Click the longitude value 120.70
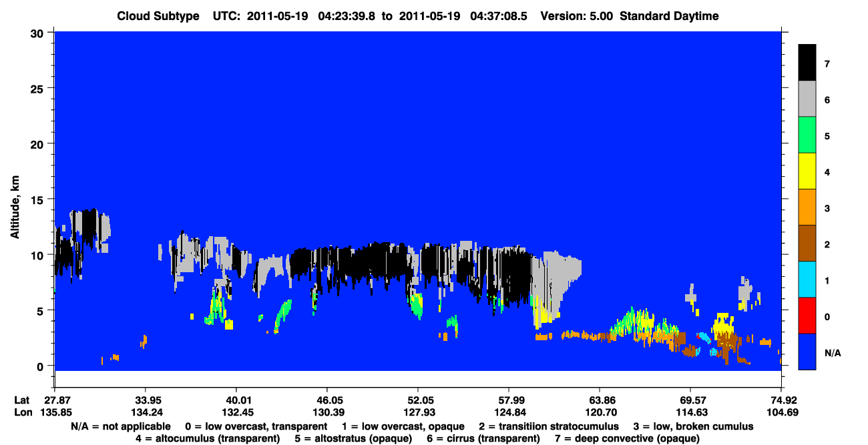Image resolution: width=868 pixels, height=445 pixels. 600,412
